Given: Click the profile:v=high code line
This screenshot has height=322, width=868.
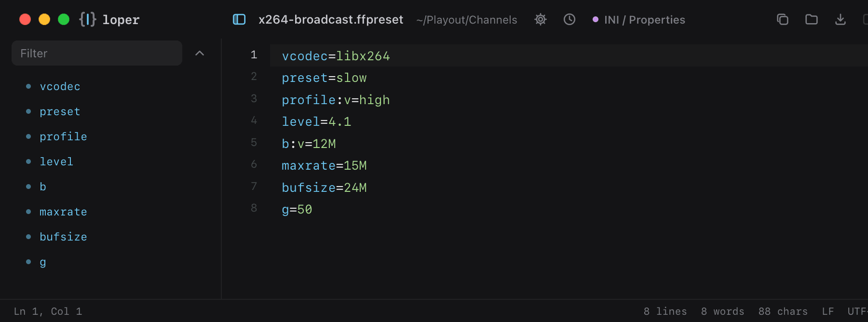Looking at the screenshot, I should pos(336,100).
